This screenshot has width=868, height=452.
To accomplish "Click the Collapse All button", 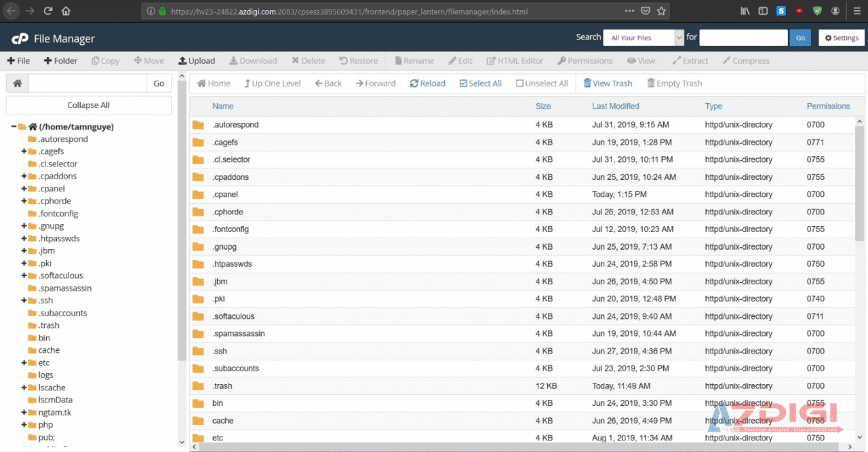I will point(88,105).
